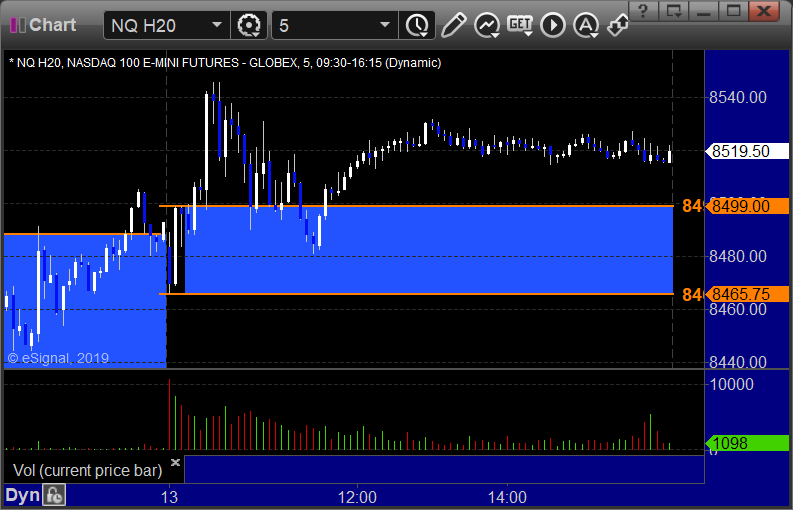Expand the 5 interval dropdown

pyautogui.click(x=385, y=25)
